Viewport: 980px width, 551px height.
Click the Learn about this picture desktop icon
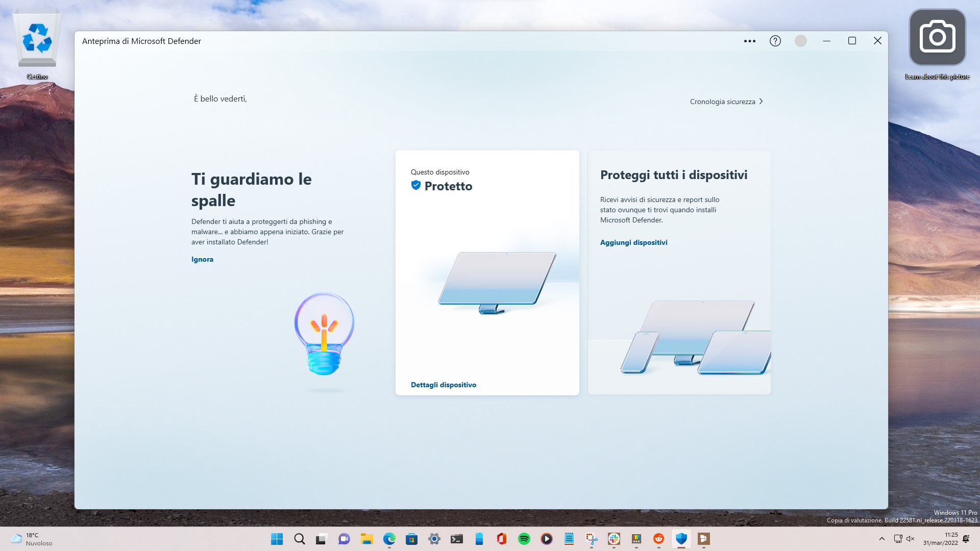tap(937, 44)
